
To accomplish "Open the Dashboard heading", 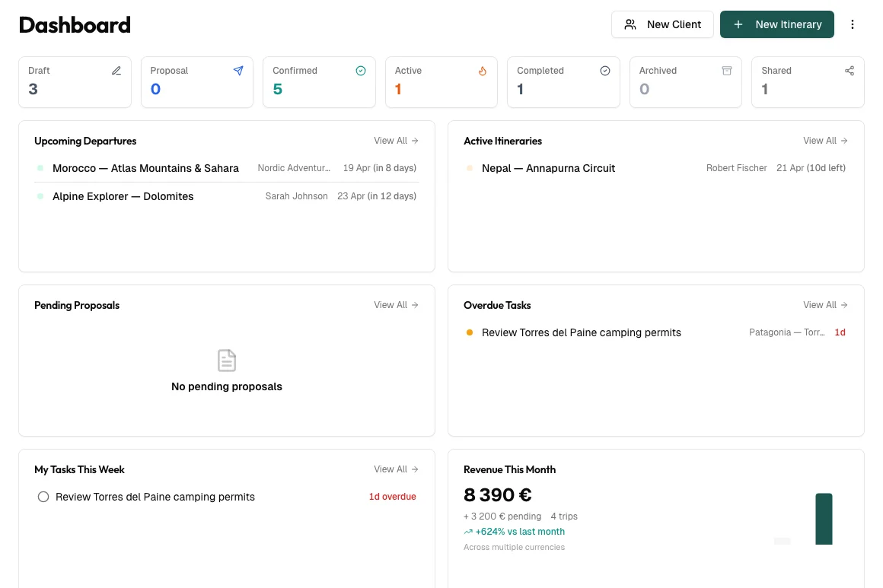I will [75, 24].
